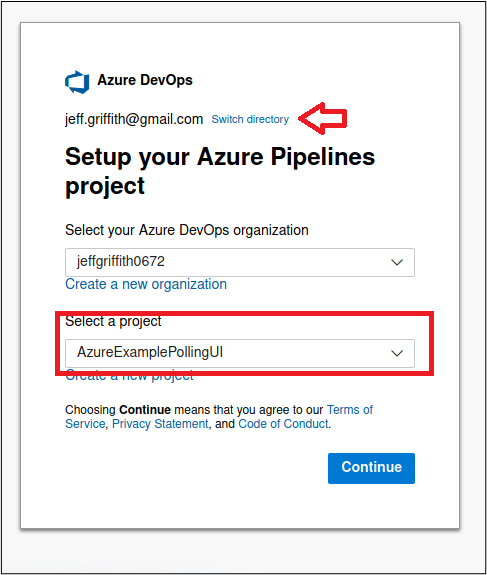This screenshot has height=575, width=487.
Task: Expand the project dropdown chevron arrow
Action: (x=397, y=354)
